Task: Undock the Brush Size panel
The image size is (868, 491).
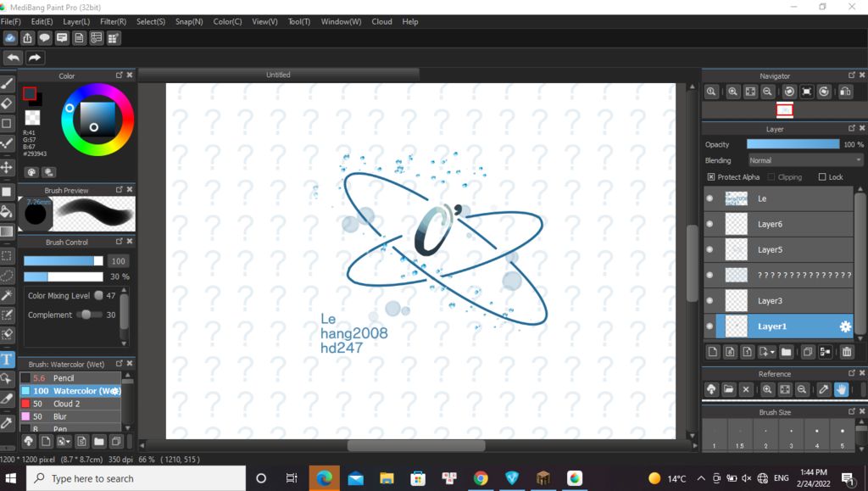Action: pos(851,411)
